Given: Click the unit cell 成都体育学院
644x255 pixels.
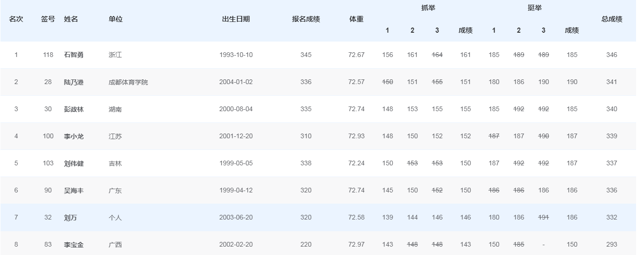Looking at the screenshot, I should pos(128,82).
